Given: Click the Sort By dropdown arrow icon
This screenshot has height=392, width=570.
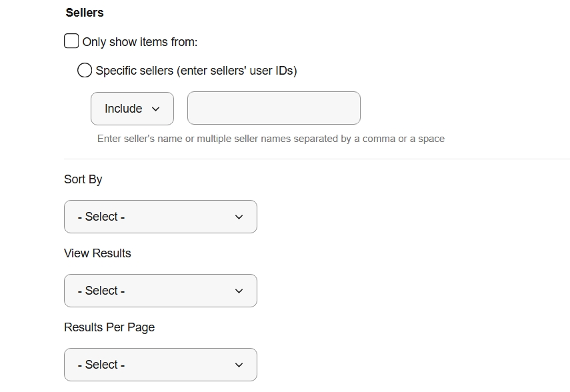Looking at the screenshot, I should click(x=239, y=217).
